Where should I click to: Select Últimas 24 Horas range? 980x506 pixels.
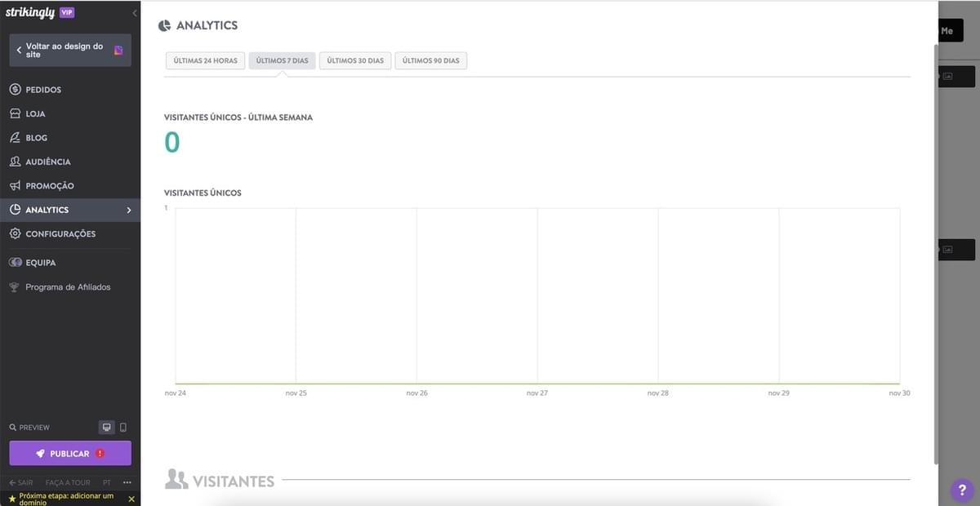206,61
